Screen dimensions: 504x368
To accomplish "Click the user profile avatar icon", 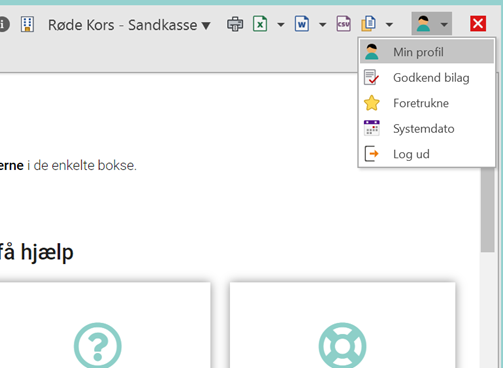I will pos(423,24).
